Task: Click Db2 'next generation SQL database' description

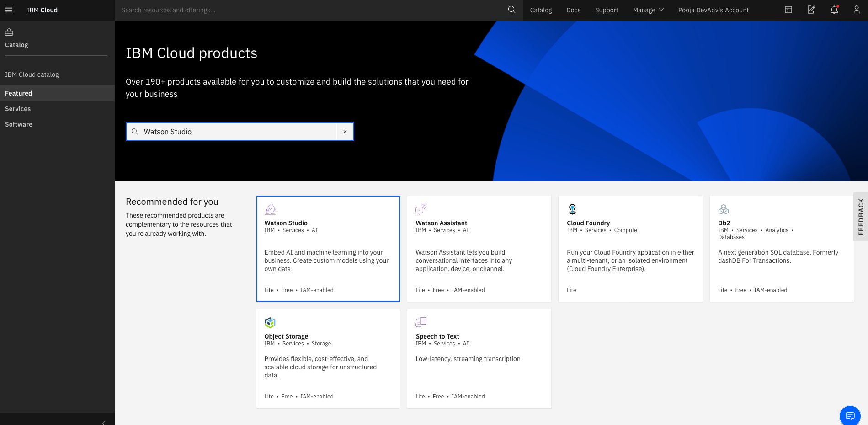Action: 778,256
